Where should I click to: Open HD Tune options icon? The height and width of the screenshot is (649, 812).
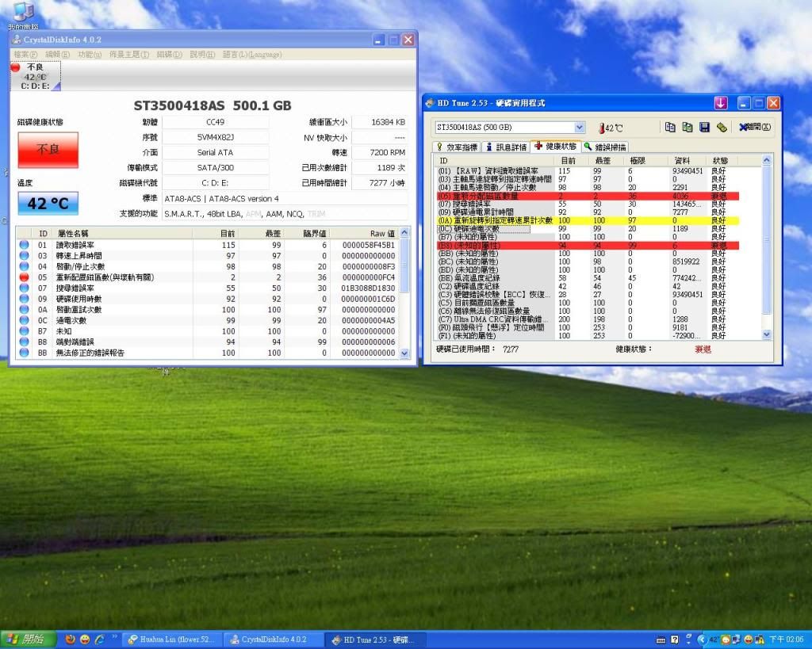722,127
